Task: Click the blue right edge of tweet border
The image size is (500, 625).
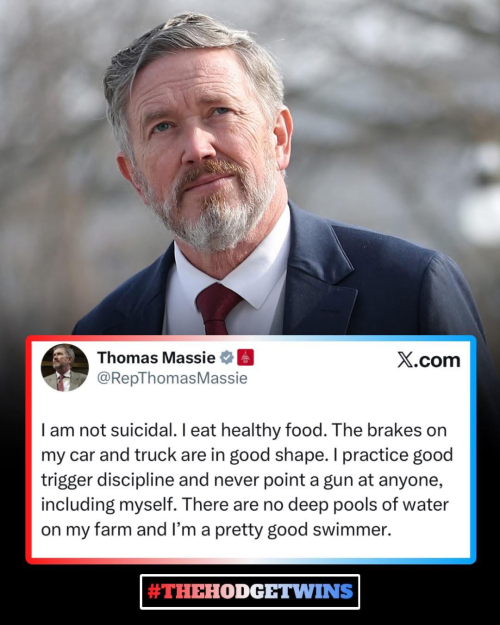Action: [x=473, y=450]
